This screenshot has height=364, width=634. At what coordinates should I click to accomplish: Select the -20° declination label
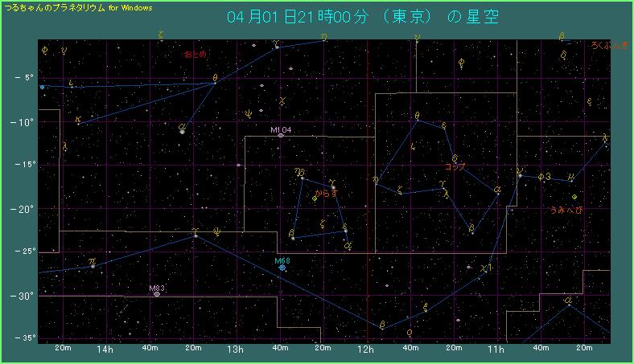coord(23,209)
